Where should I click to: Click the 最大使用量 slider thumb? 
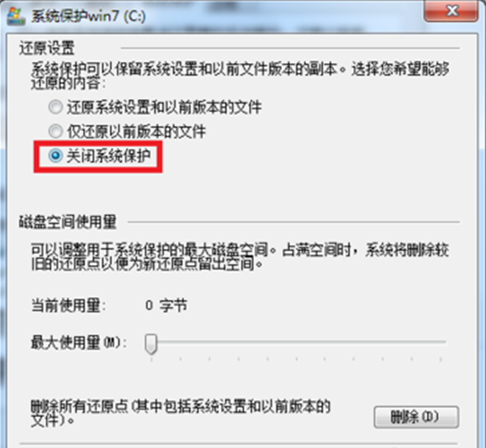151,344
